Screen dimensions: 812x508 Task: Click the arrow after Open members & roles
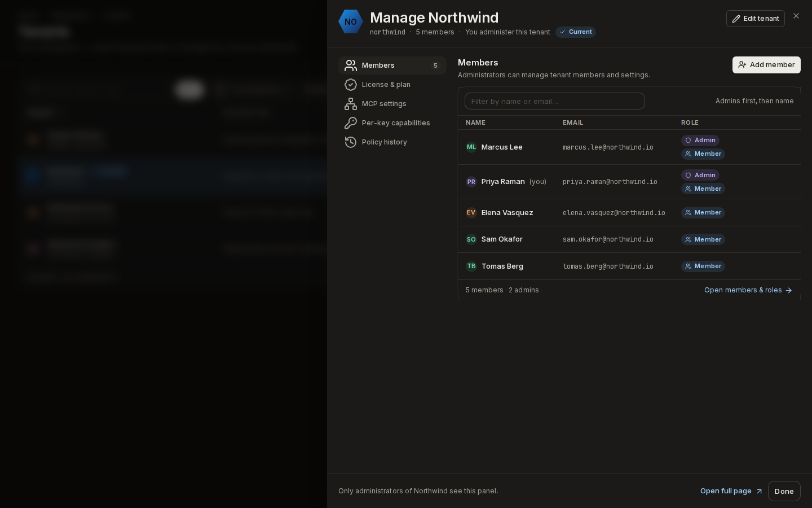point(789,290)
